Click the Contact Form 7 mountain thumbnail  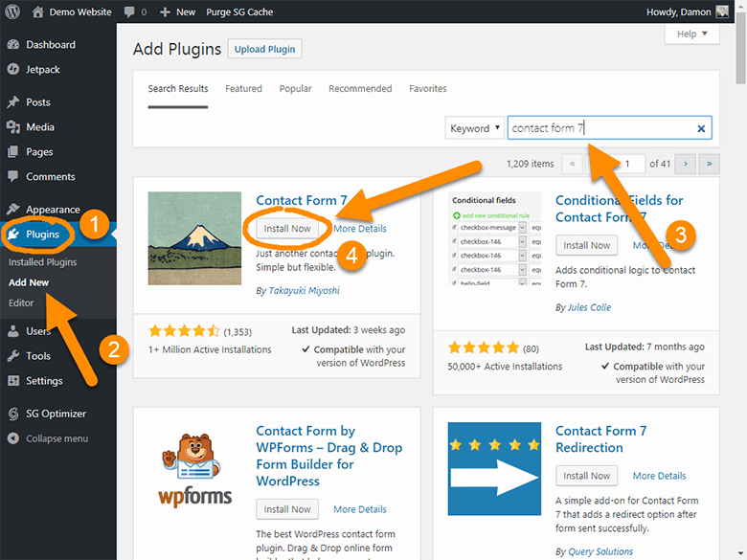click(x=194, y=238)
